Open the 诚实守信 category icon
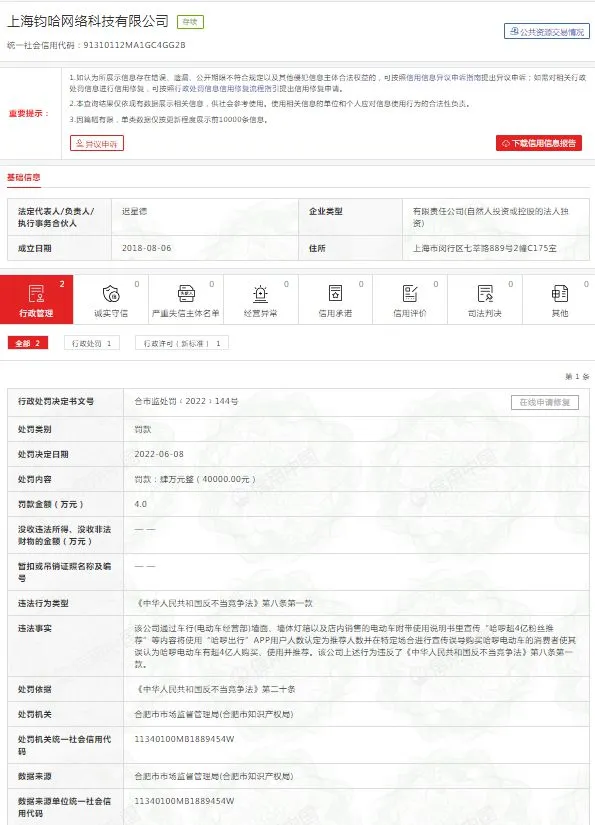Image resolution: width=595 pixels, height=825 pixels. tap(111, 294)
